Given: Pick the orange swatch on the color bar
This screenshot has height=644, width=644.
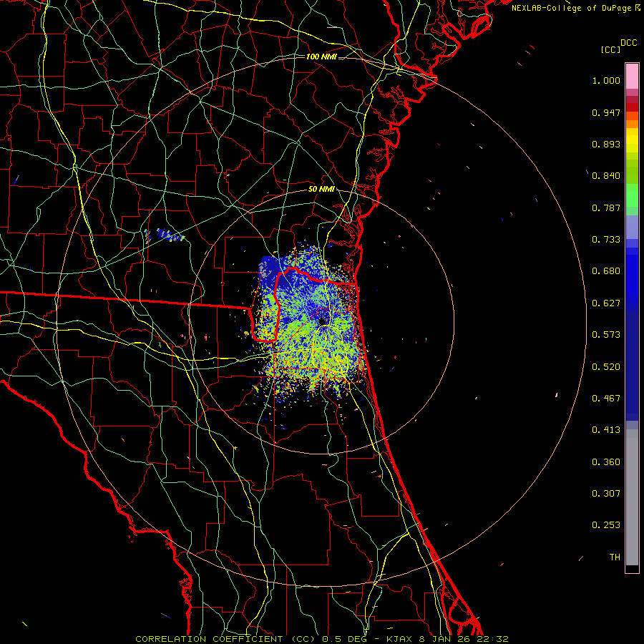Looking at the screenshot, I should tap(632, 124).
